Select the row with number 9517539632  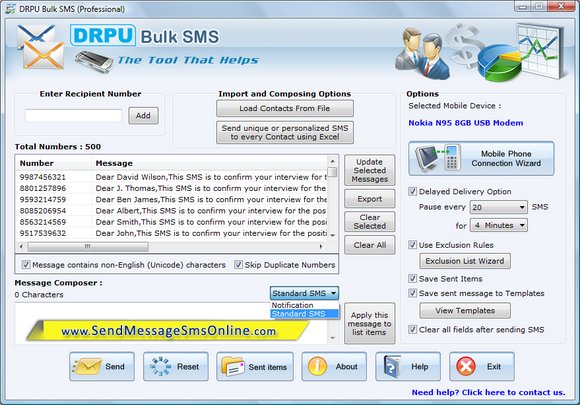(171, 233)
